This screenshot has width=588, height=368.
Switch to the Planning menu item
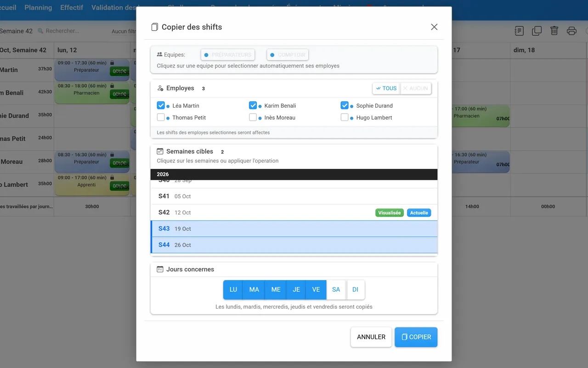point(38,7)
